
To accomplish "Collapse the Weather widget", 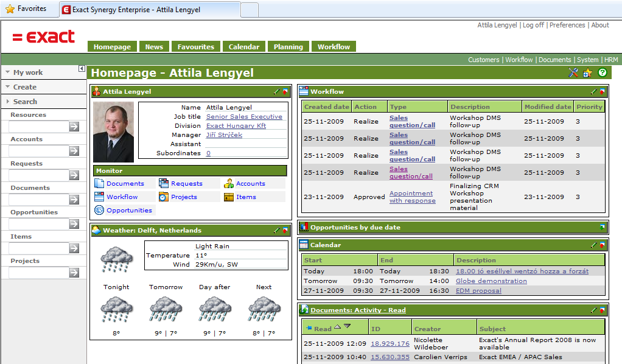I will [x=285, y=230].
